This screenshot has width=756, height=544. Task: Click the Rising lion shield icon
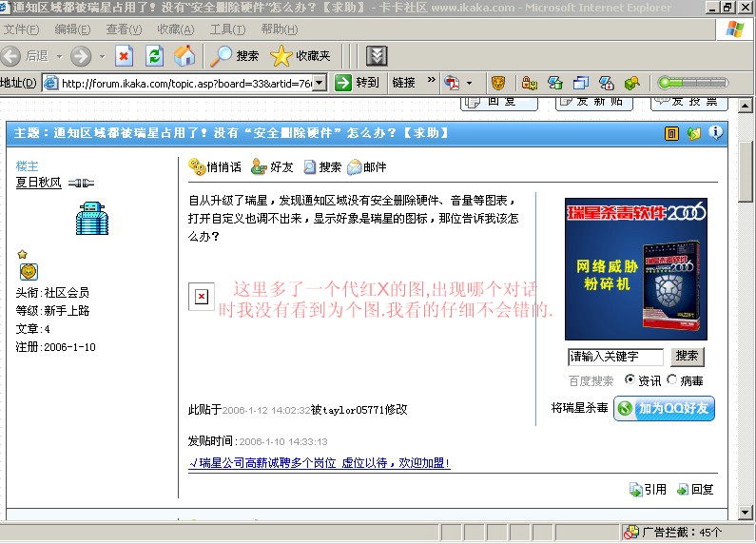[x=498, y=83]
